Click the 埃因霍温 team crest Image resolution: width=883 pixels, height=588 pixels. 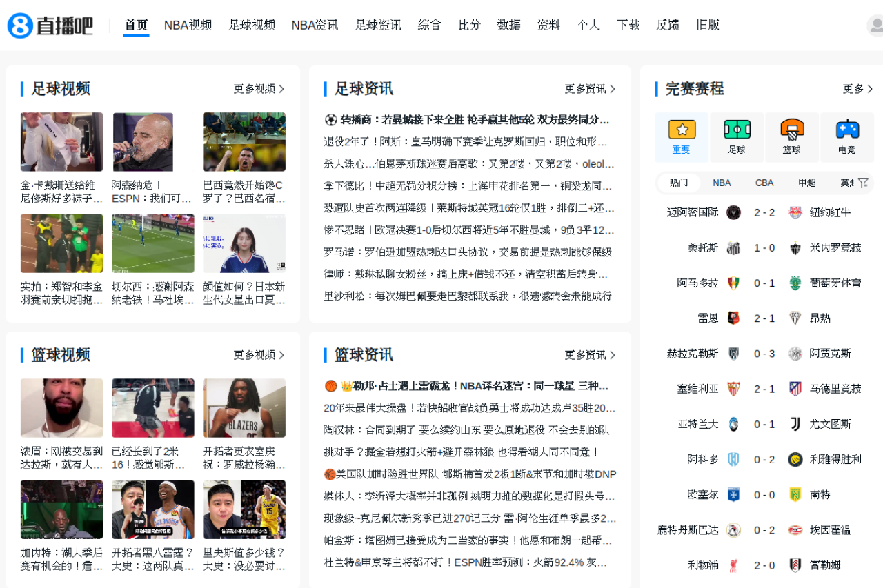pyautogui.click(x=795, y=530)
